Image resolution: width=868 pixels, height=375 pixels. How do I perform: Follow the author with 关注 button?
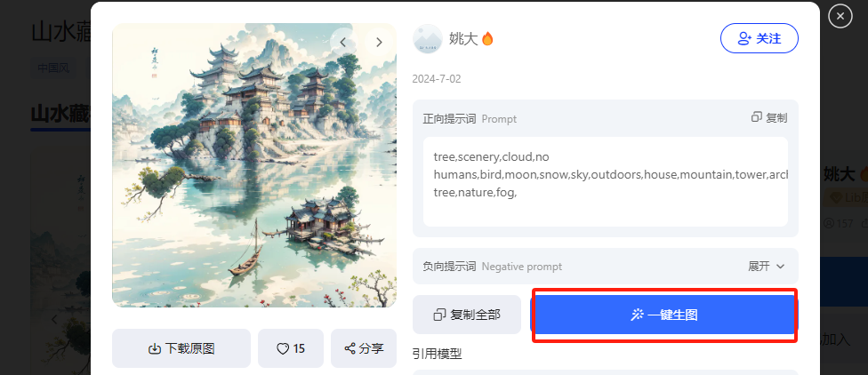pos(759,38)
